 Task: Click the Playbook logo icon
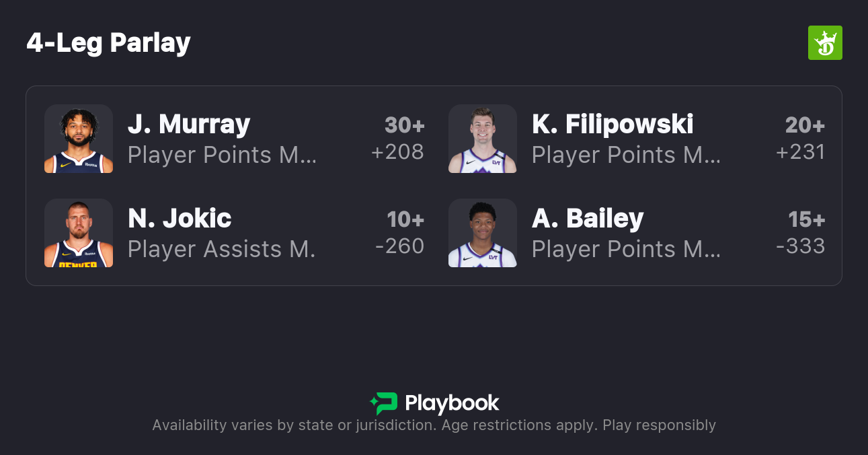383,403
